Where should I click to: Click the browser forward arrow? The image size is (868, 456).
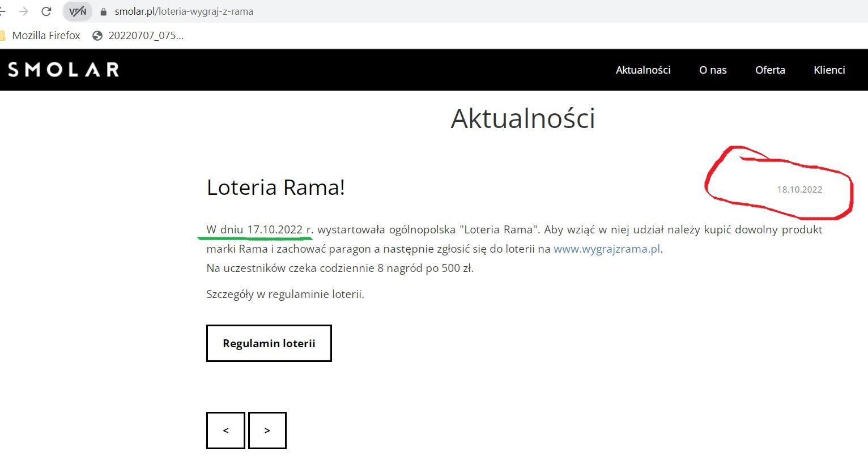point(23,11)
